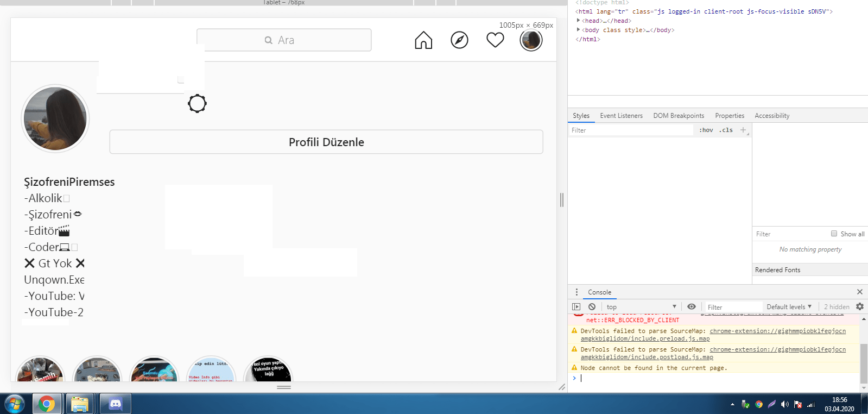Expand the head element node
The image size is (868, 414).
pyautogui.click(x=578, y=21)
